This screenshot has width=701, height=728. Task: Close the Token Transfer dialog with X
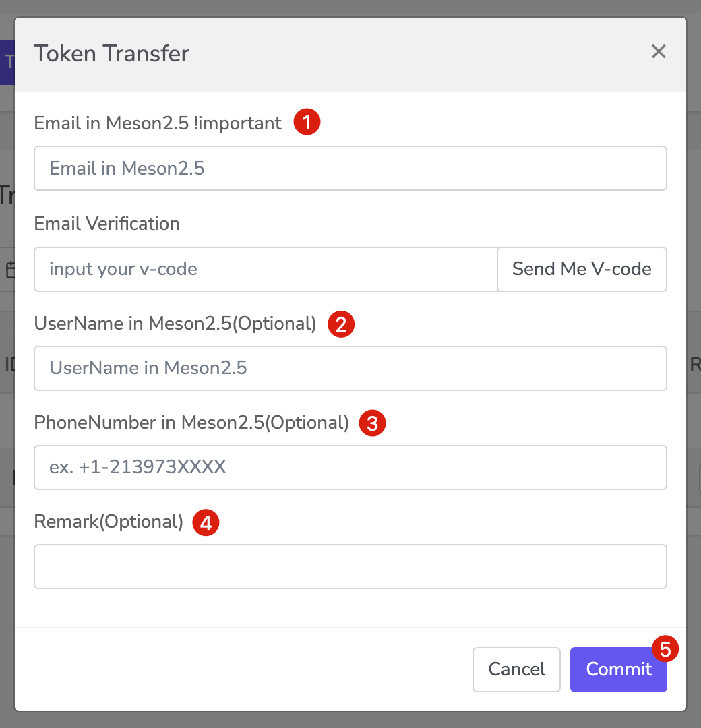click(659, 51)
